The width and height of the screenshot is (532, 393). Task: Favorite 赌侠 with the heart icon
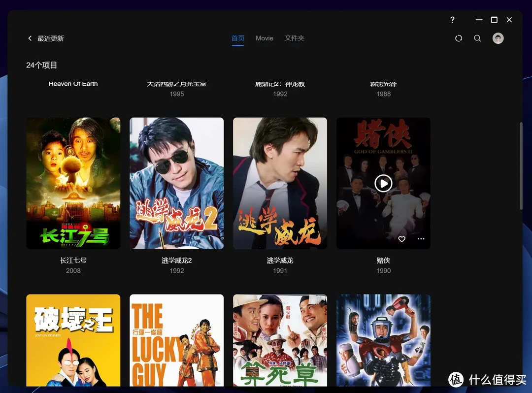(x=402, y=239)
